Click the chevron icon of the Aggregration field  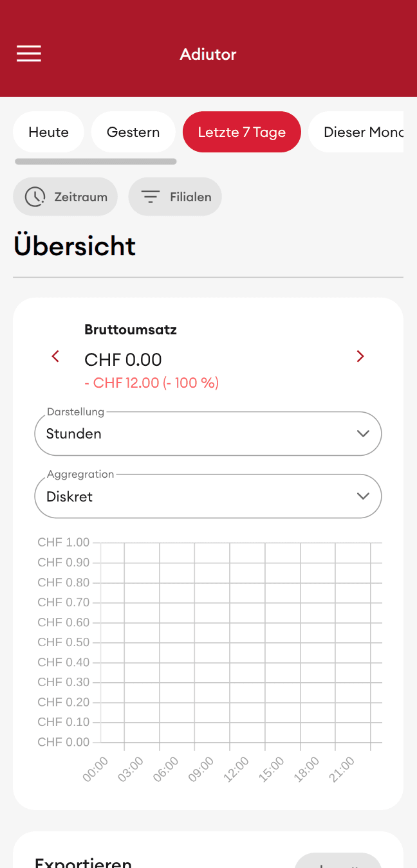362,496
